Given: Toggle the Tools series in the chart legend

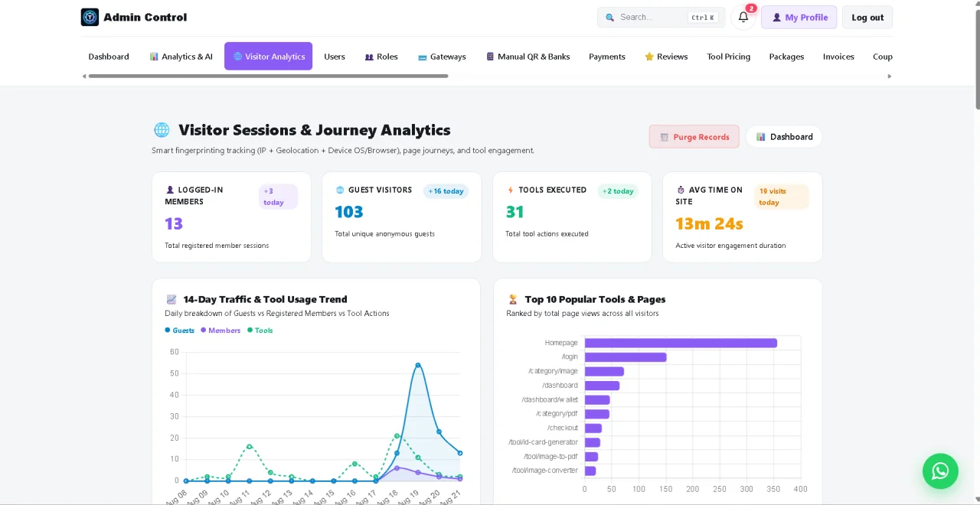Looking at the screenshot, I should pyautogui.click(x=260, y=331).
